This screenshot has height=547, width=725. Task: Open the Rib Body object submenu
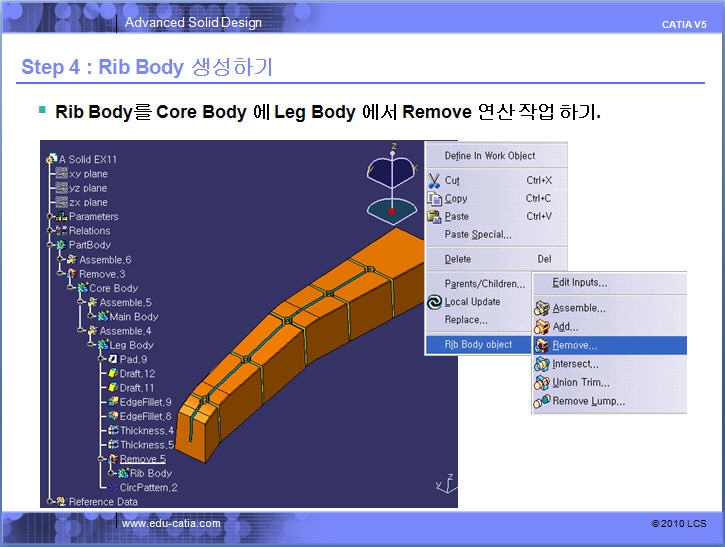478,345
